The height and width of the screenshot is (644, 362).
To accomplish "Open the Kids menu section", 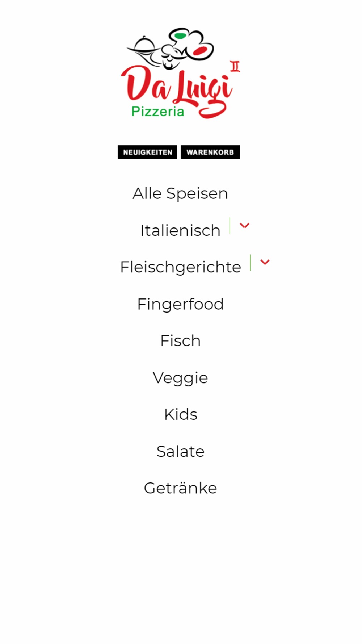I will [180, 414].
